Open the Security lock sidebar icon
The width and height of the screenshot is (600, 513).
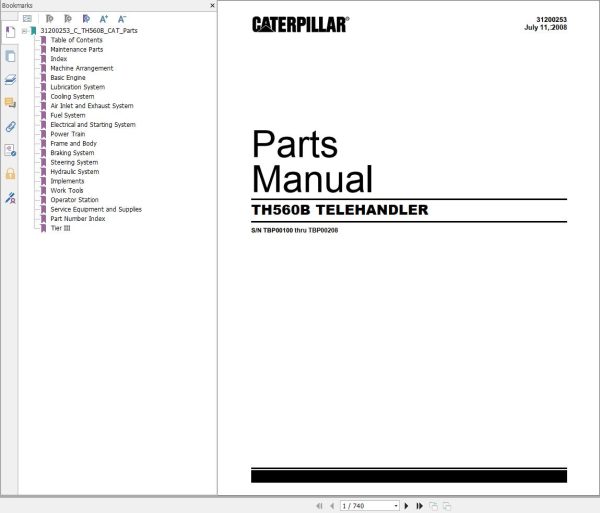[10, 174]
